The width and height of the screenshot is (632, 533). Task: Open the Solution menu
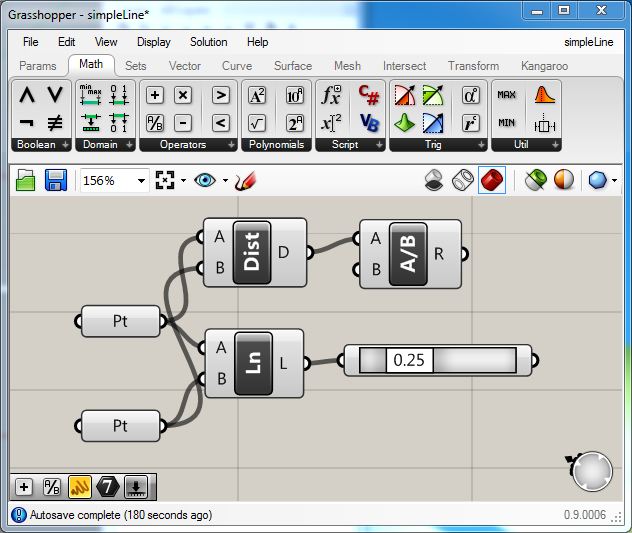coord(208,42)
